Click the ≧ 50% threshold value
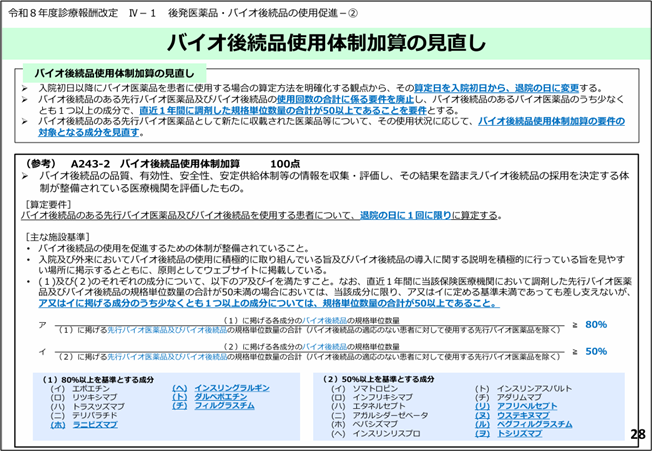Viewport: 652px width, 451px height. point(589,351)
